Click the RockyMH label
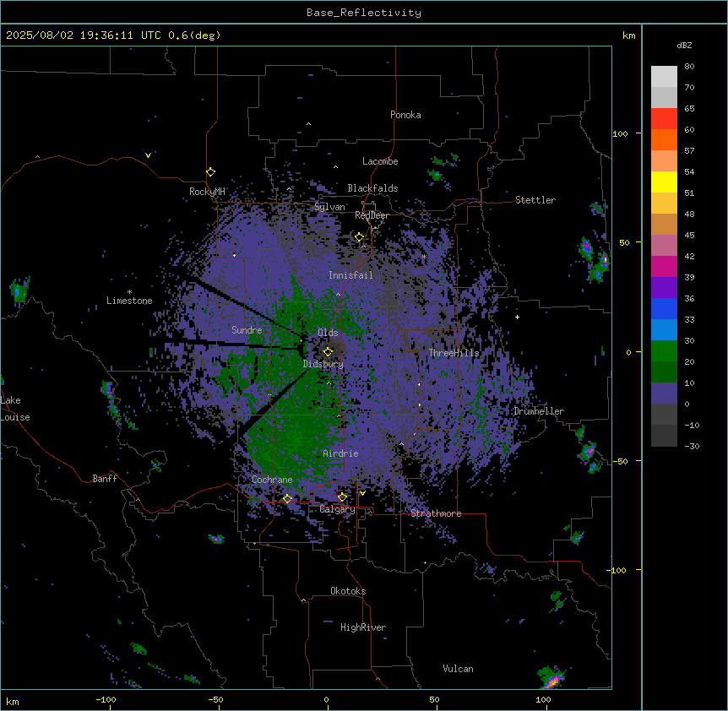 (x=207, y=191)
